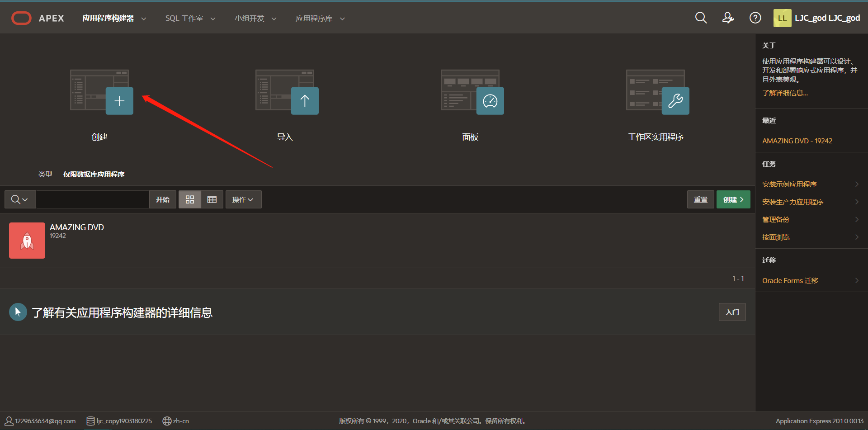Click AMAZING DVD application name
Screen dimensions: 868x430
[77, 227]
